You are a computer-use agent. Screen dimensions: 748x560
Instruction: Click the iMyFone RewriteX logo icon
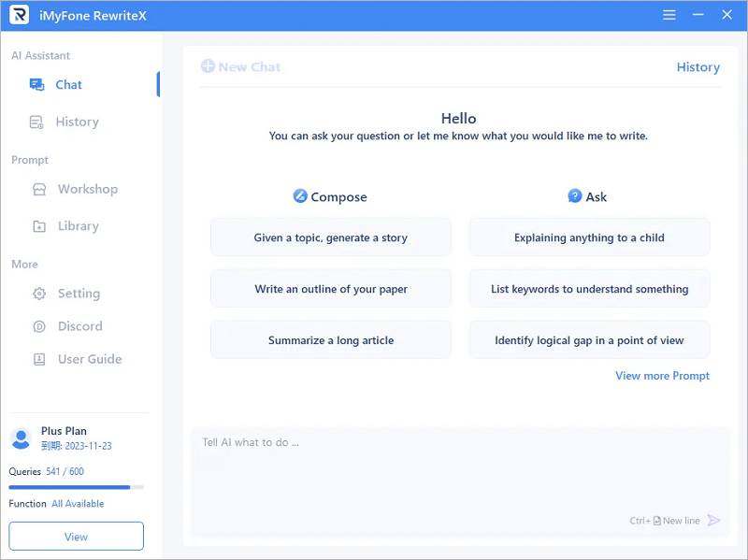coord(19,15)
